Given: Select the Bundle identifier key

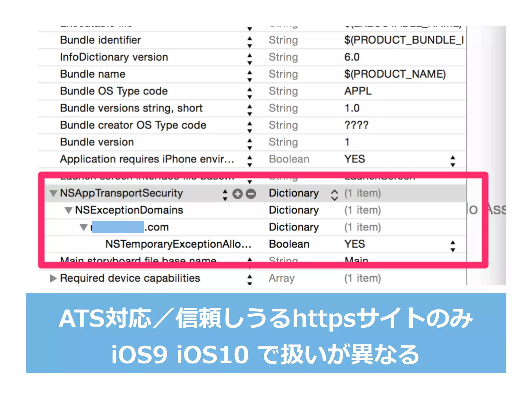Looking at the screenshot, I should [x=101, y=40].
